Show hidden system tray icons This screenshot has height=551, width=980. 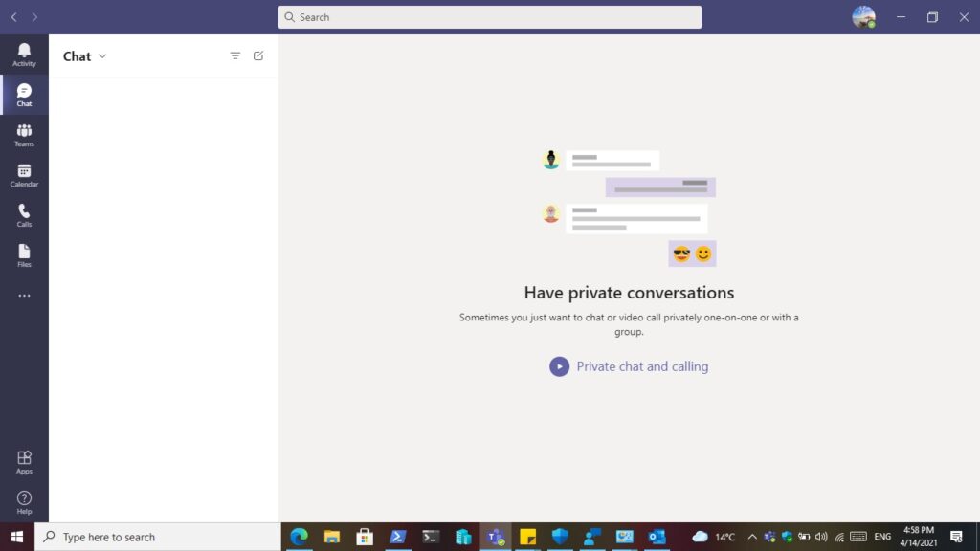[751, 537]
